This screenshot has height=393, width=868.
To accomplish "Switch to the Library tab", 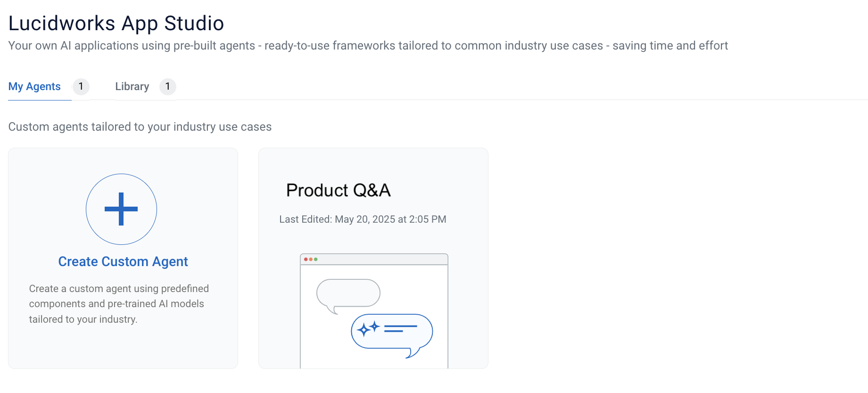I will tap(132, 86).
